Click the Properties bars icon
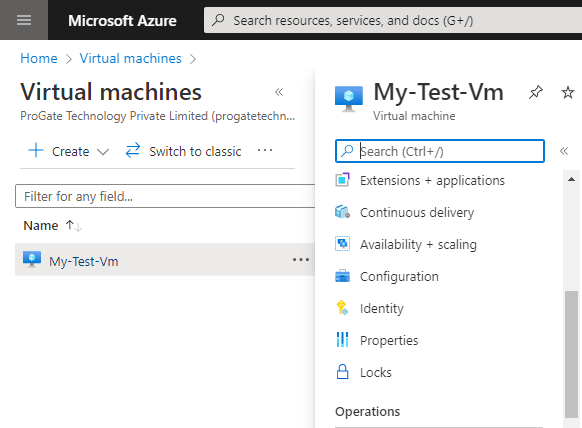 click(342, 340)
